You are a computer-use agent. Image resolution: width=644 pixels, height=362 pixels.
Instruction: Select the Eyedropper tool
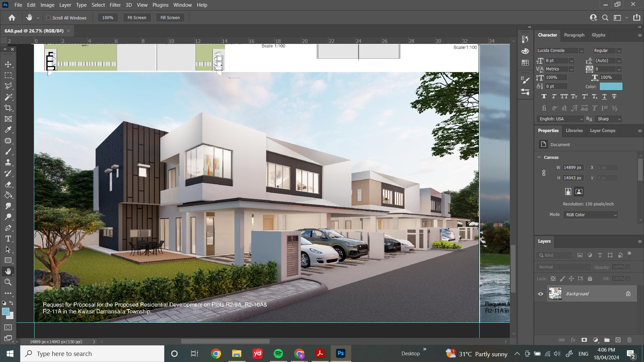8,130
